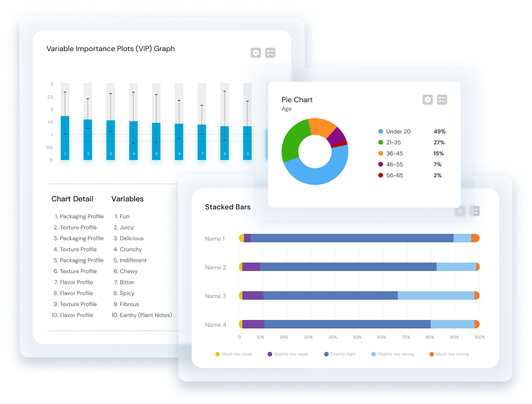Click list icon on VIP Graph card
The width and height of the screenshot is (532, 404).
click(270, 53)
